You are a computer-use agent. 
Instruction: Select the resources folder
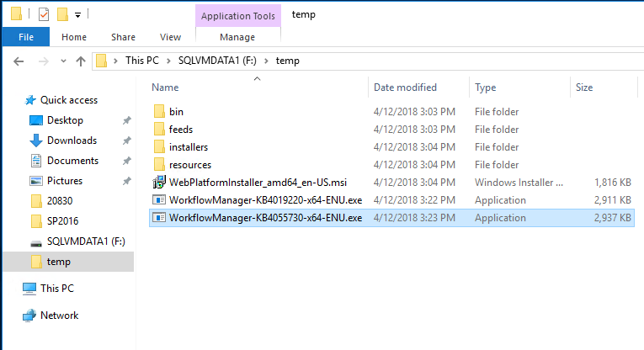(190, 165)
